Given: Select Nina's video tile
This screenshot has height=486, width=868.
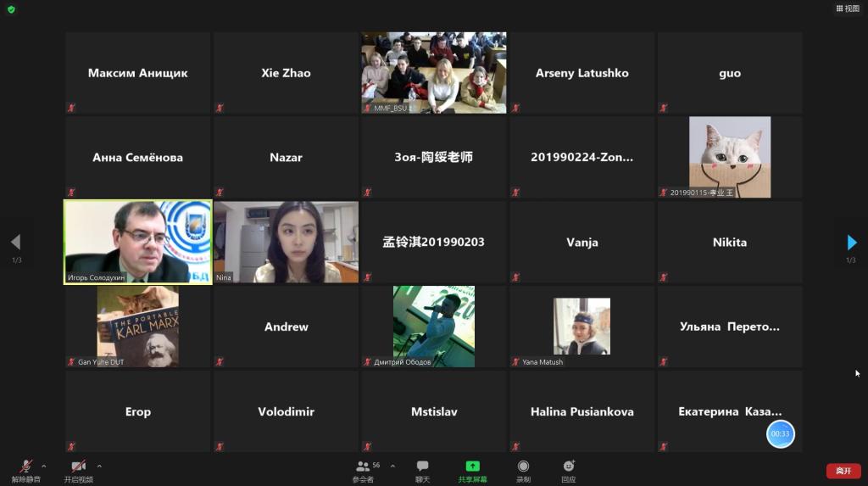Looking at the screenshot, I should 286,242.
